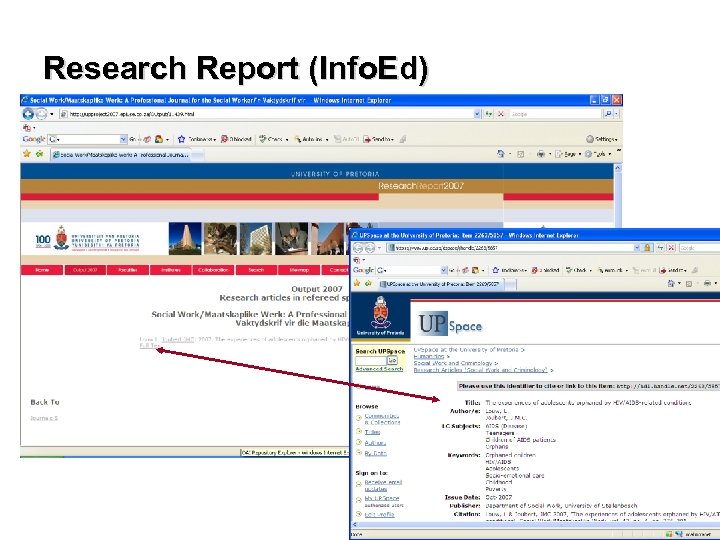Image resolution: width=720 pixels, height=540 pixels.
Task: Click the forward arrow in the UPSpace window
Action: click(370, 248)
